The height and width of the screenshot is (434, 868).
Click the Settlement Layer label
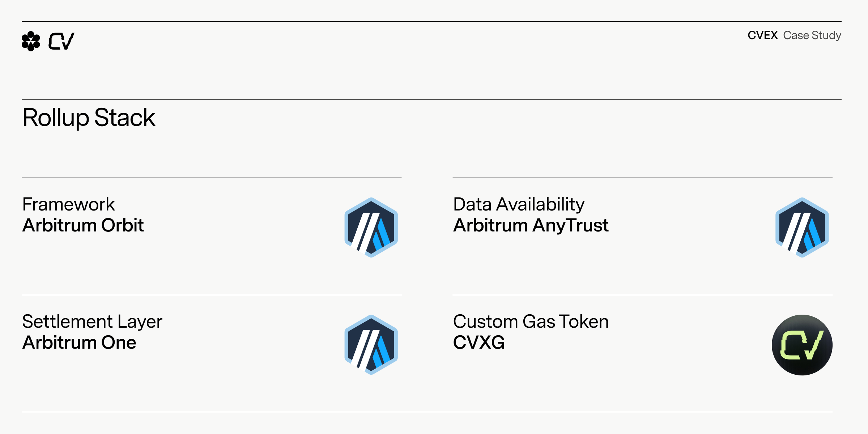pos(92,322)
